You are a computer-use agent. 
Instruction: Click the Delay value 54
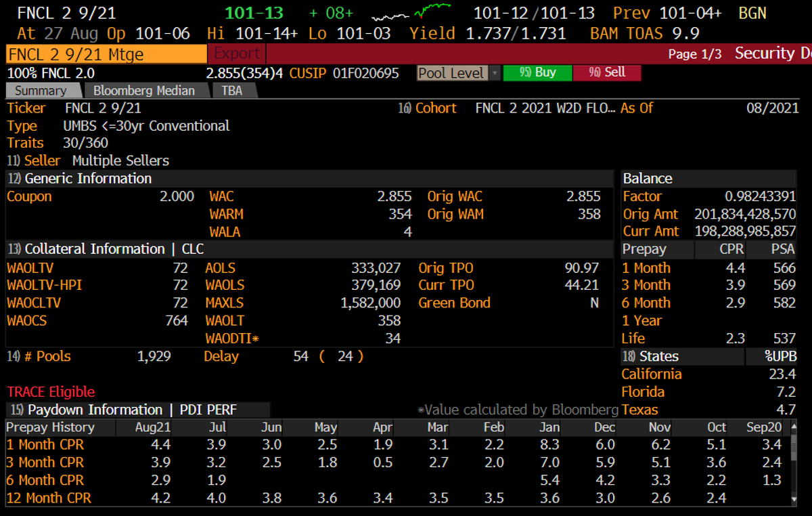point(301,356)
